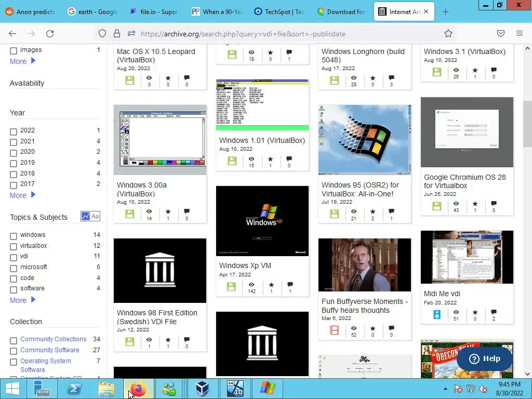Click the movie film icon under Fun Buffyverse Moments
This screenshot has width=532, height=399.
point(335,330)
